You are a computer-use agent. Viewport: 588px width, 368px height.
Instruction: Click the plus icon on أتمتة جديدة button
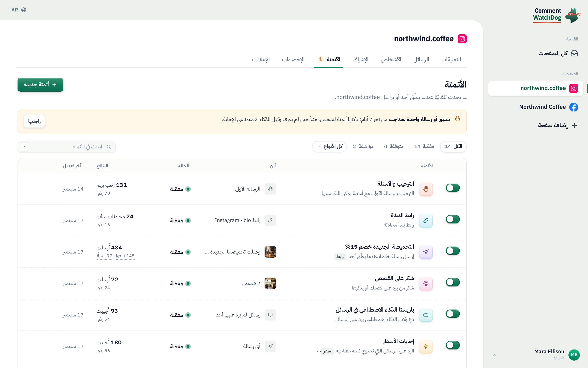point(54,85)
